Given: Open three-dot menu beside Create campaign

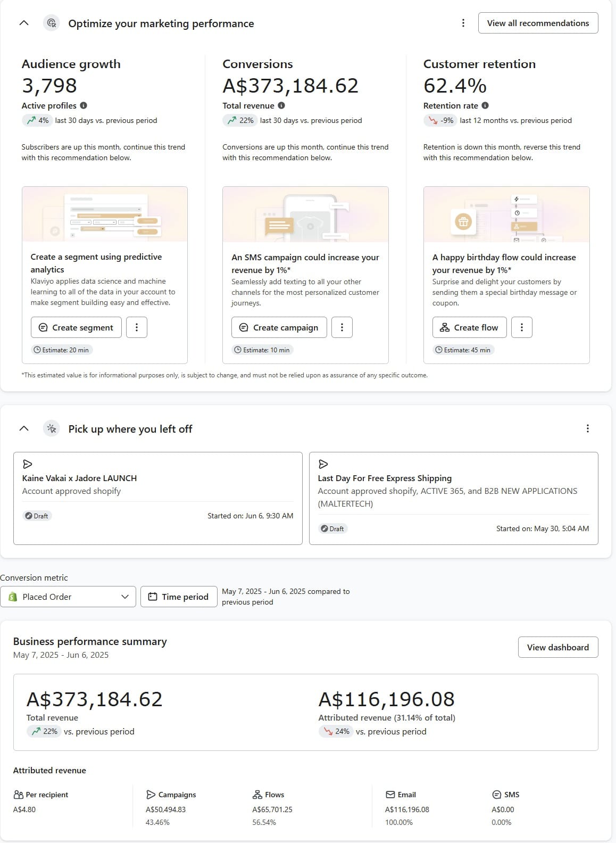Looking at the screenshot, I should click(x=342, y=327).
